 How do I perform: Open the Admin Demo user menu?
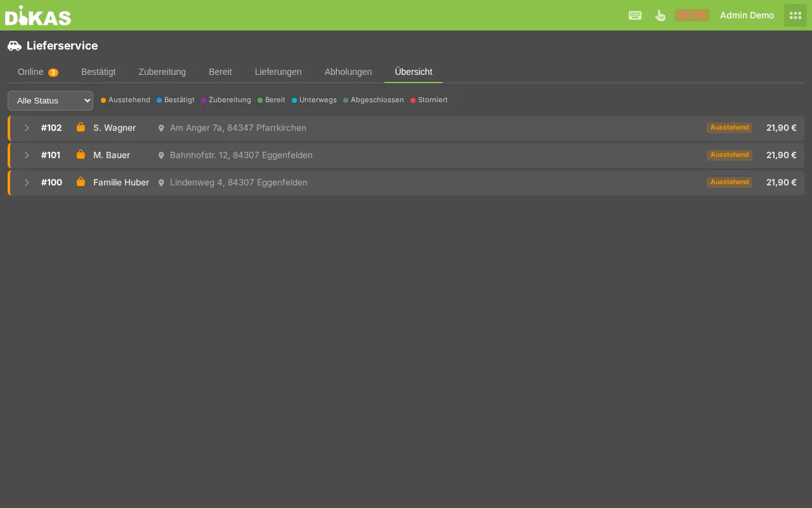[x=747, y=15]
